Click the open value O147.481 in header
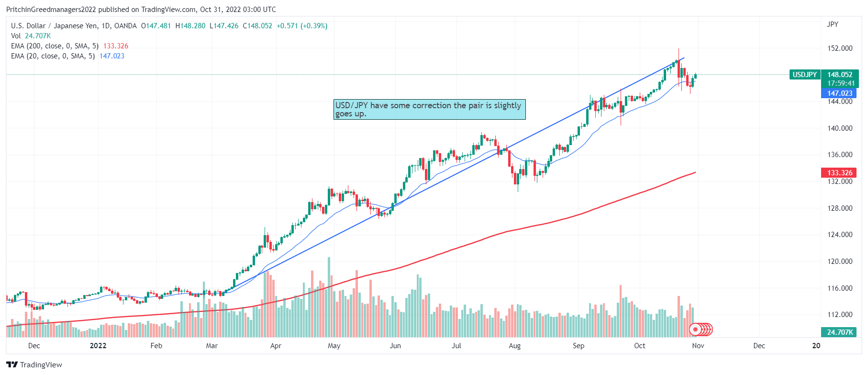The height and width of the screenshot is (375, 868). point(156,26)
